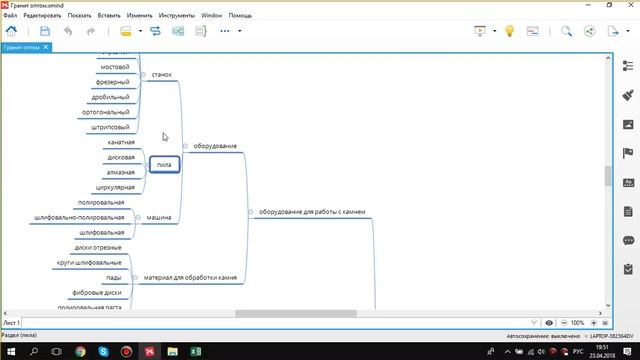
Task: Open the Markers flag panel
Action: point(628,153)
